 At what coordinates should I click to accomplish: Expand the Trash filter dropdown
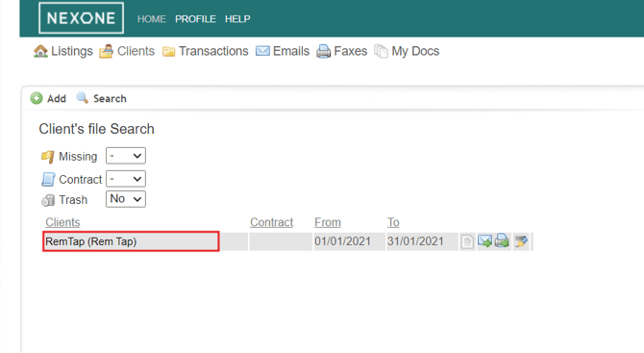coord(126,199)
